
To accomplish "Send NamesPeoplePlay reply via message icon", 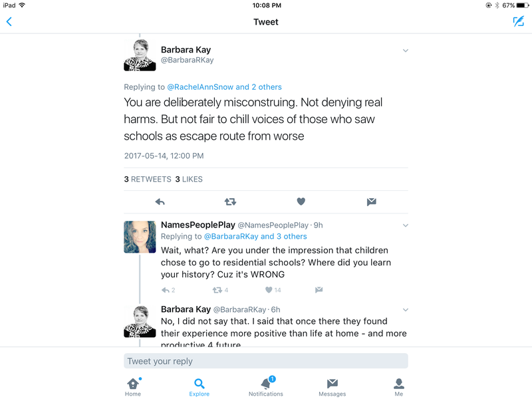I will 319,290.
